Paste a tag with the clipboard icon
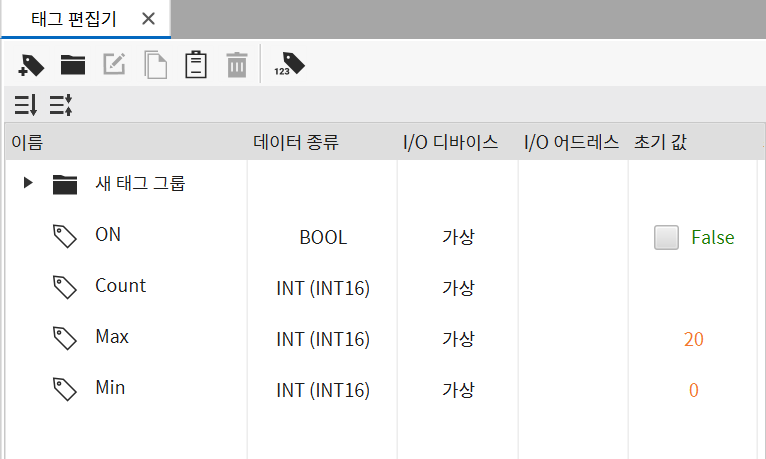Viewport: 766px width, 459px height. pos(196,64)
